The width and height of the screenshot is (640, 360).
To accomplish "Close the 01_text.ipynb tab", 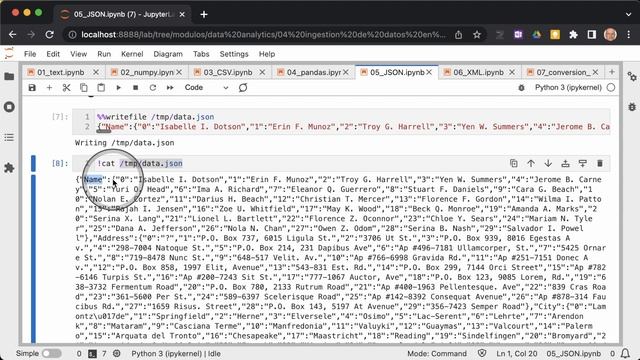I will [96, 72].
